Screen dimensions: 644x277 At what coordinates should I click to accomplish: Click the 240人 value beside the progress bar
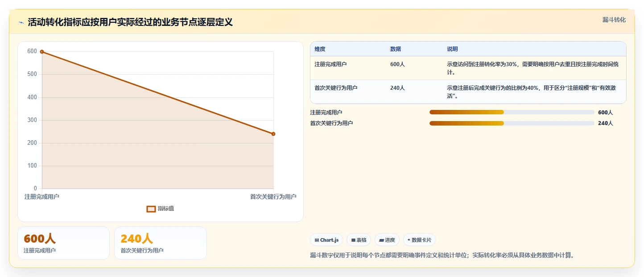pyautogui.click(x=605, y=123)
